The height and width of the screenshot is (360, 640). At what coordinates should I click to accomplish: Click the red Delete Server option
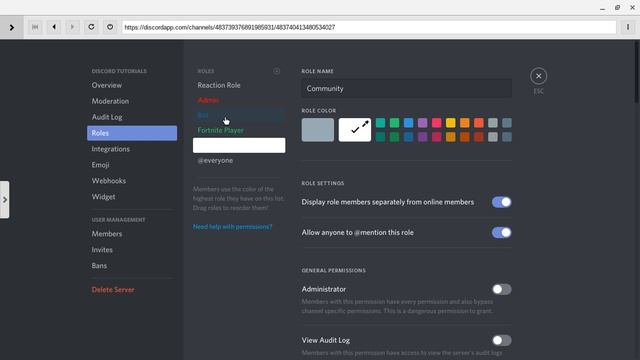pyautogui.click(x=132, y=290)
